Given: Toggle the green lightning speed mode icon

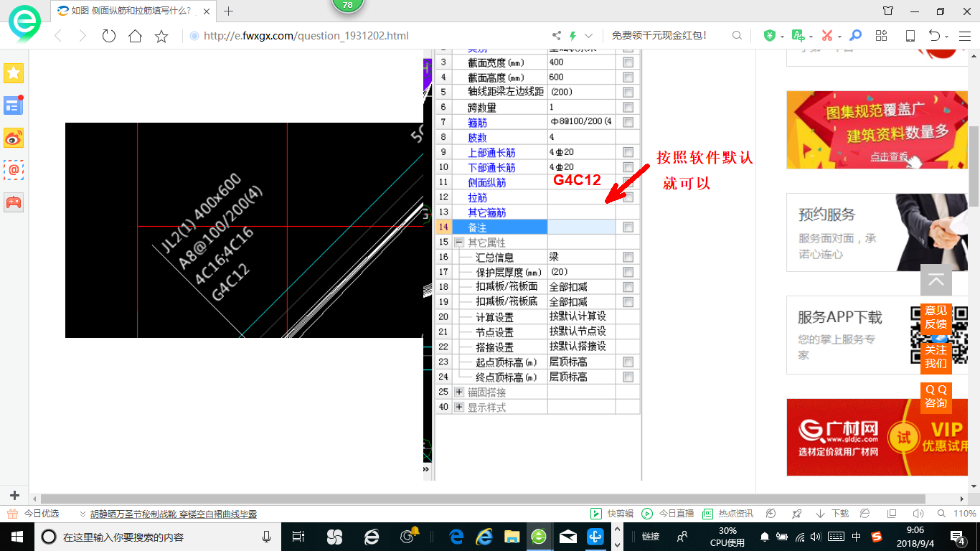Looking at the screenshot, I should pyautogui.click(x=573, y=36).
